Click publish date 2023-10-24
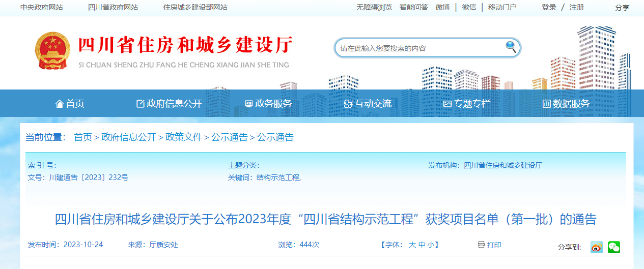The height and width of the screenshot is (269, 644). (x=83, y=245)
